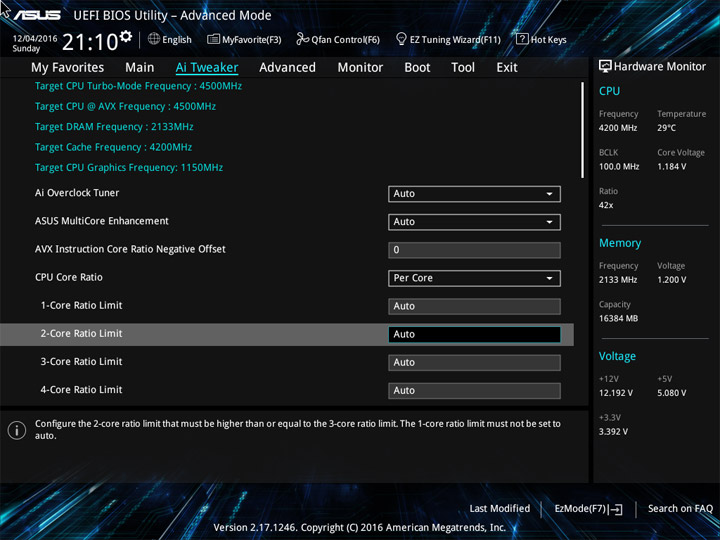Open the ASUS MultiCore Enhancement dropdown

tap(474, 222)
